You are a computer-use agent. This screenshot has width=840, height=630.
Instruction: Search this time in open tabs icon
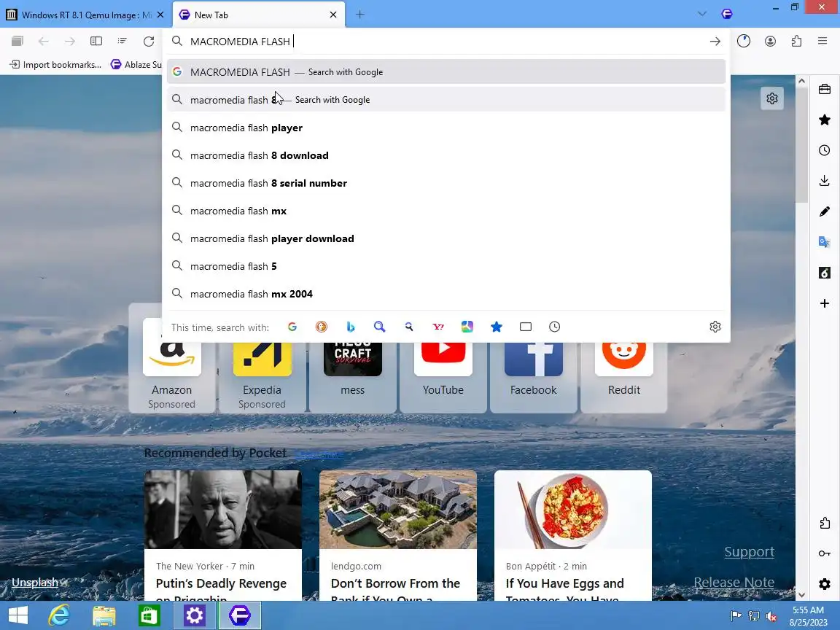(526, 327)
